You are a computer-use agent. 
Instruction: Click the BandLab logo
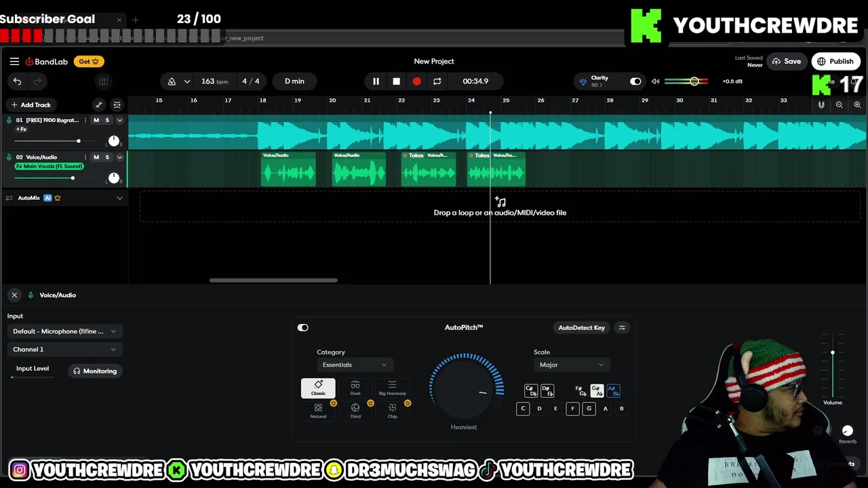coord(47,62)
